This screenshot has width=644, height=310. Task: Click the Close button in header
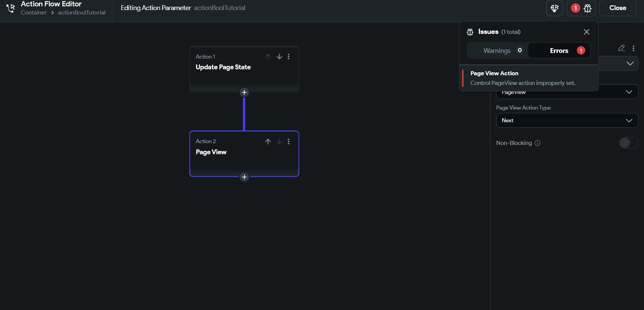tap(618, 8)
